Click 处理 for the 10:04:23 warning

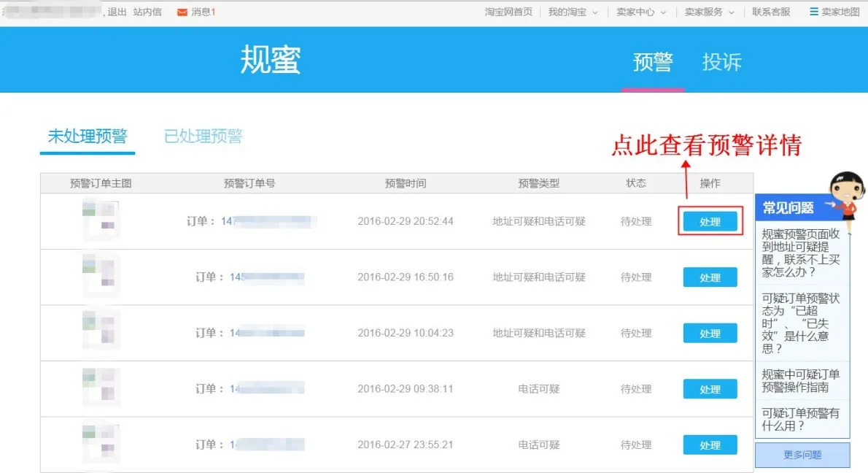pyautogui.click(x=710, y=334)
